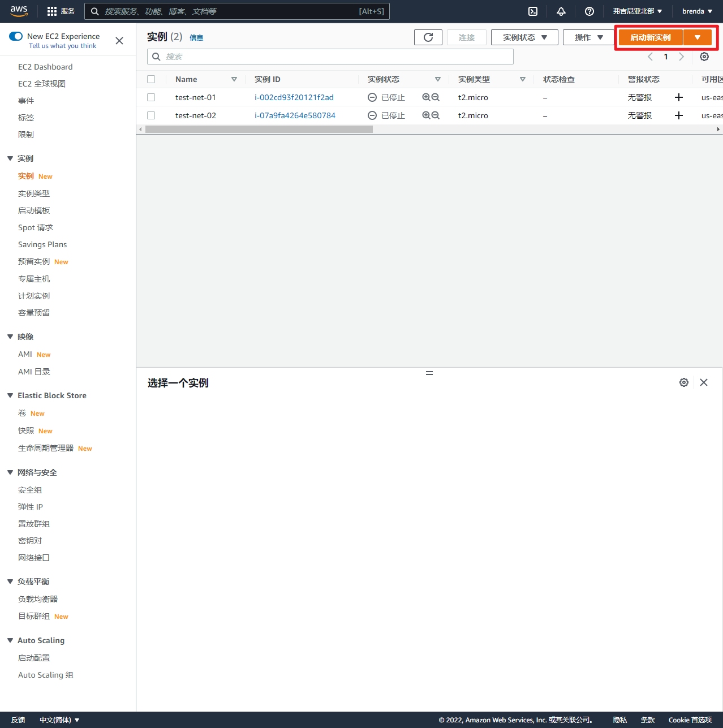Open 密钥对 in sidebar
The width and height of the screenshot is (723, 728).
tap(30, 541)
